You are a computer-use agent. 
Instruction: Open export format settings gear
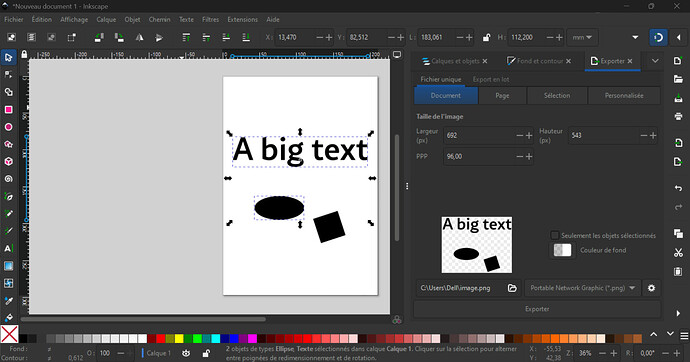651,288
